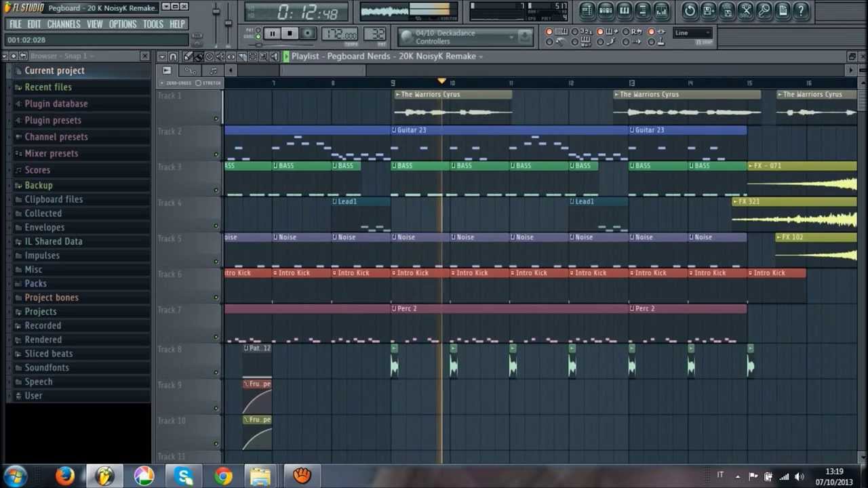Click the Save project disk icon

[x=727, y=11]
